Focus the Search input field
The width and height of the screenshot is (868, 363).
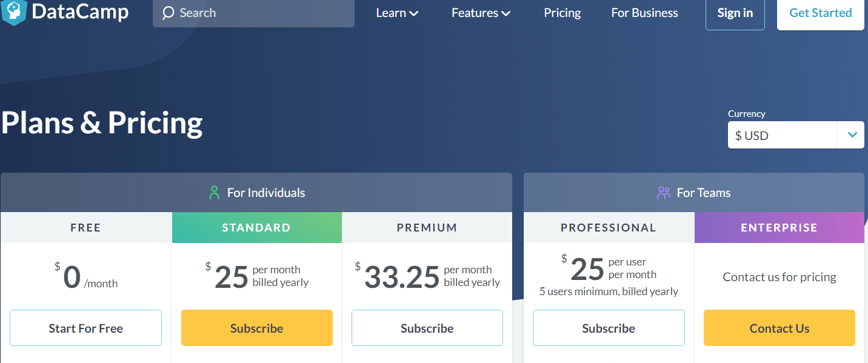coord(253,13)
